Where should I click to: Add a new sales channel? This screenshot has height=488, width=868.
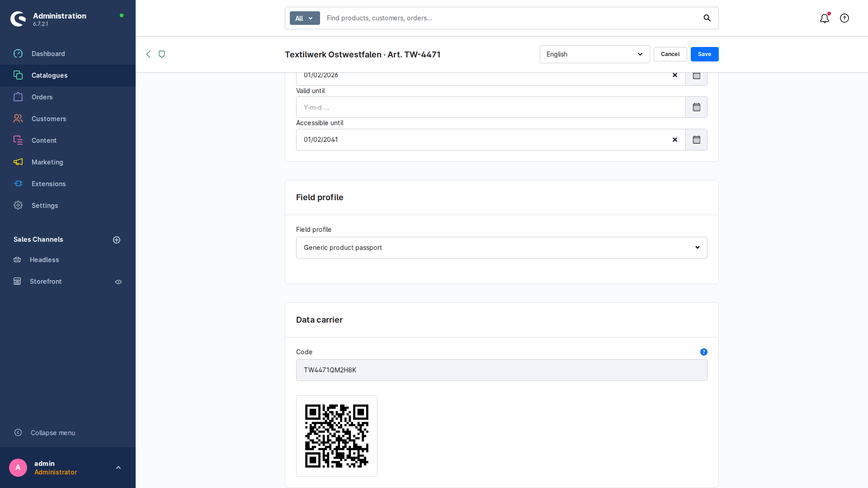(117, 240)
